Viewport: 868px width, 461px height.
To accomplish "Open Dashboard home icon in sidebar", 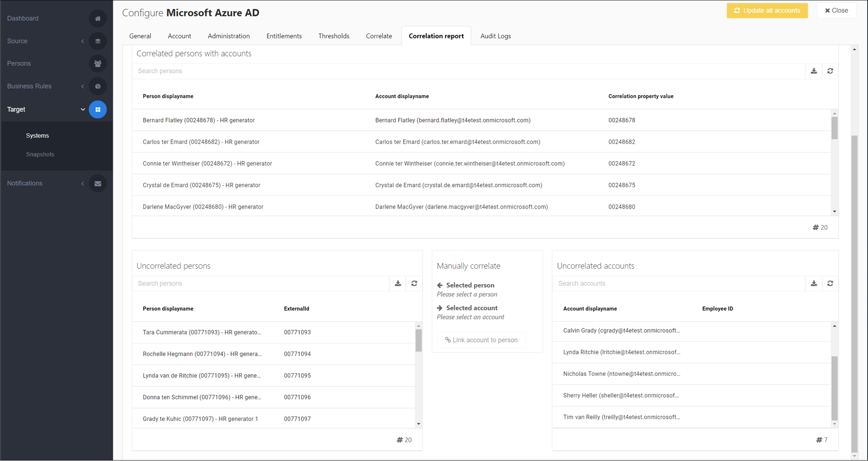I will point(98,19).
